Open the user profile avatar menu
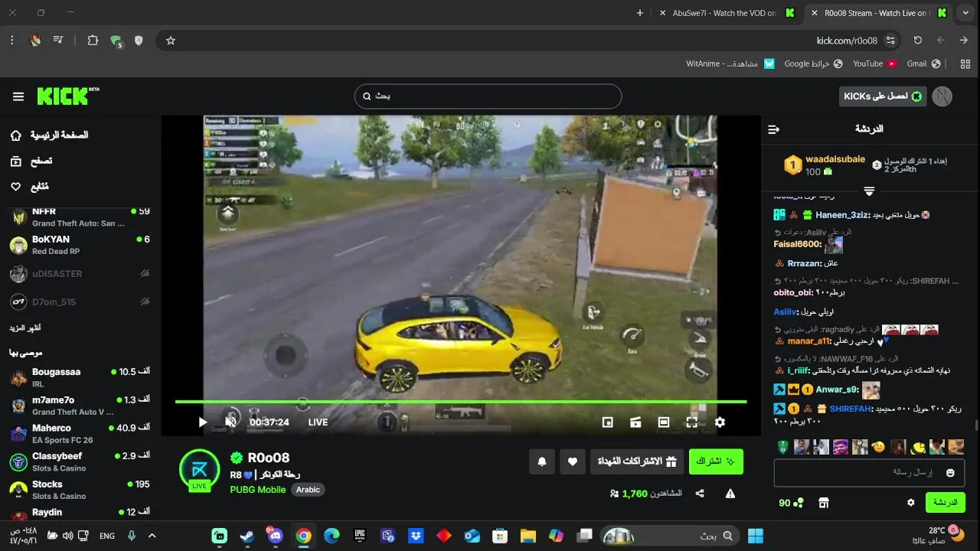 pyautogui.click(x=942, y=96)
